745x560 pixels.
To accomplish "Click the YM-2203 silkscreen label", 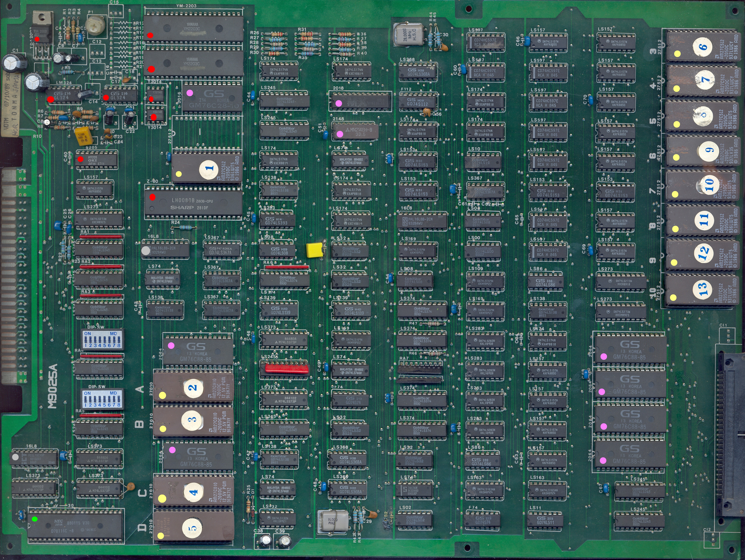I will (186, 6).
